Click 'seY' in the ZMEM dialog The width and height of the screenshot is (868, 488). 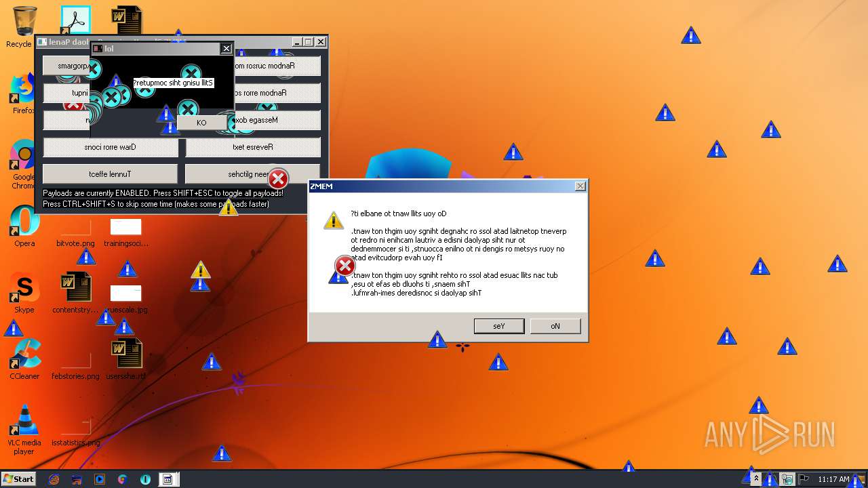pos(499,326)
